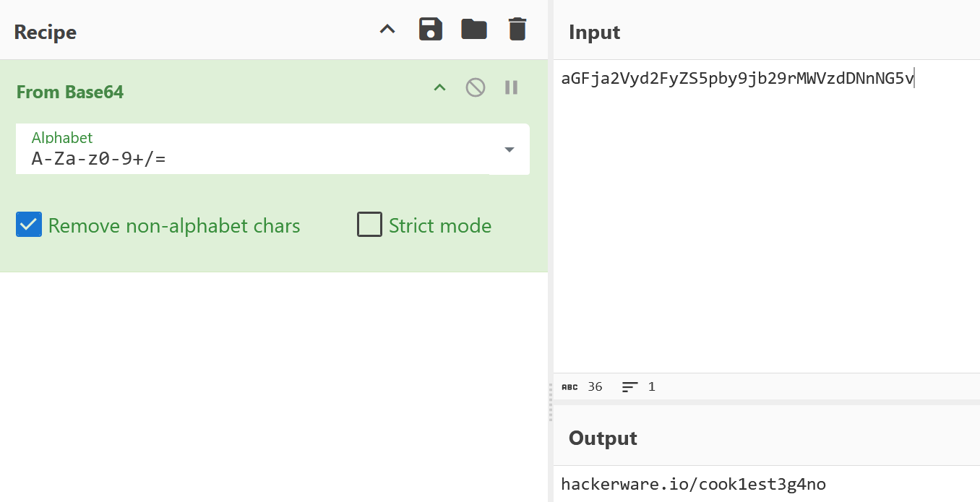Click the Input panel heading

coord(595,32)
